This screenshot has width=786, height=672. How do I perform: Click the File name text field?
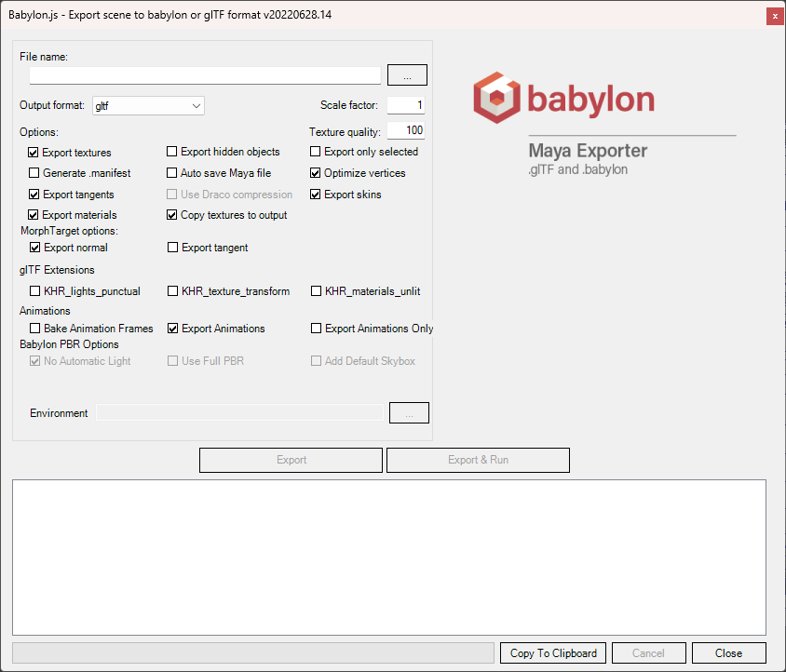click(205, 75)
